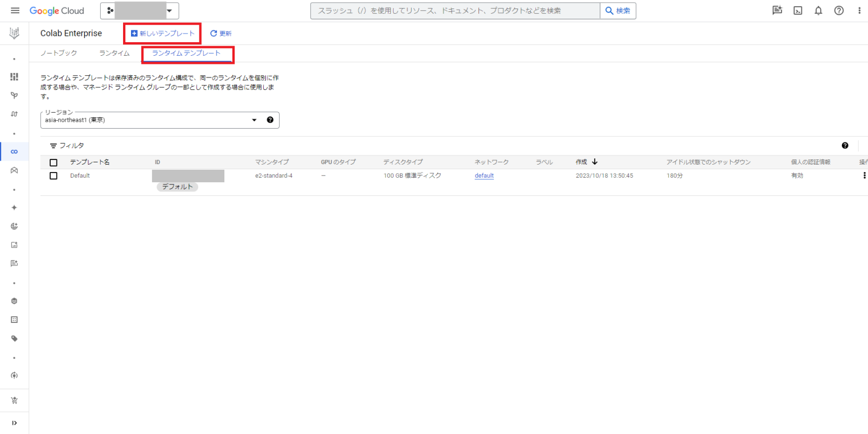Open the project selector dropdown

pos(140,11)
